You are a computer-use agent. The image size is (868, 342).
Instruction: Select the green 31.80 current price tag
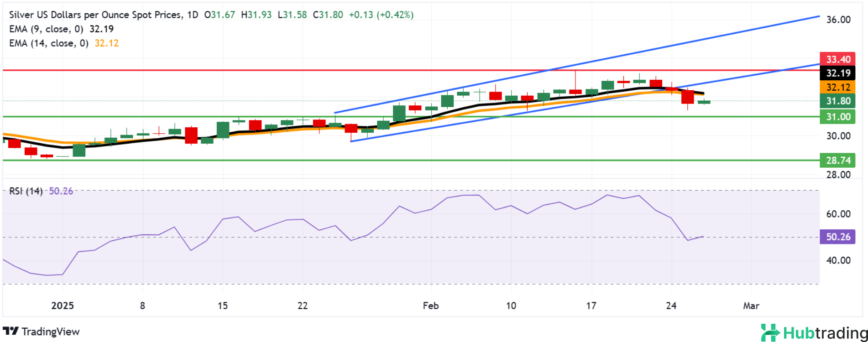837,101
